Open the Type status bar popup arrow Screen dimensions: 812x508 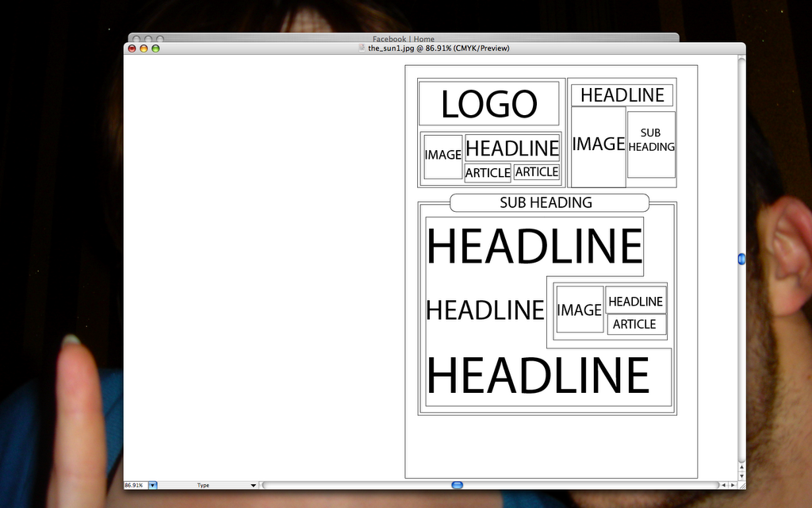(x=253, y=486)
